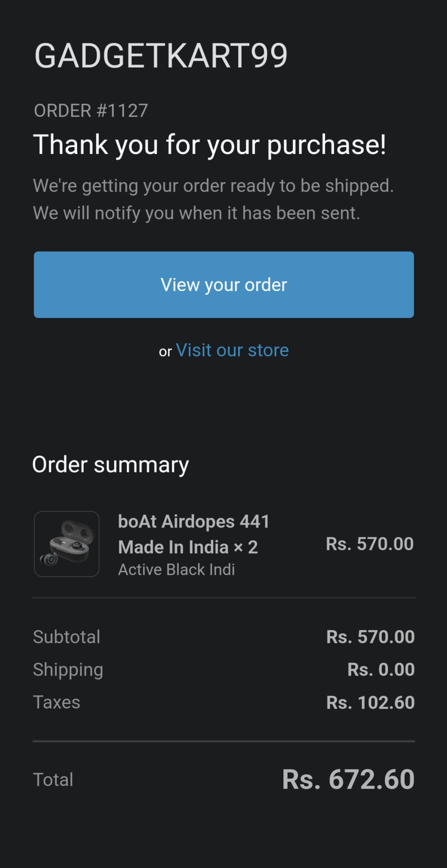Click the "We will notify you" message line
Screen dimensions: 447x868
point(197,213)
